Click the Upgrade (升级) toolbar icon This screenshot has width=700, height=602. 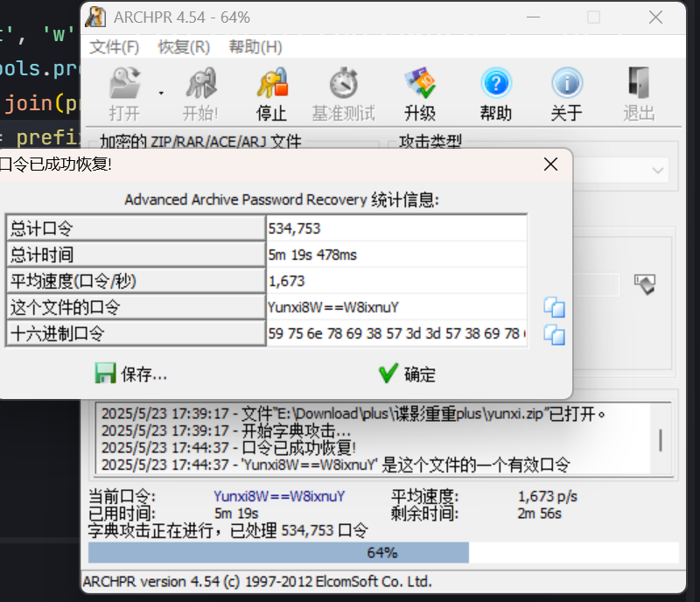click(420, 83)
